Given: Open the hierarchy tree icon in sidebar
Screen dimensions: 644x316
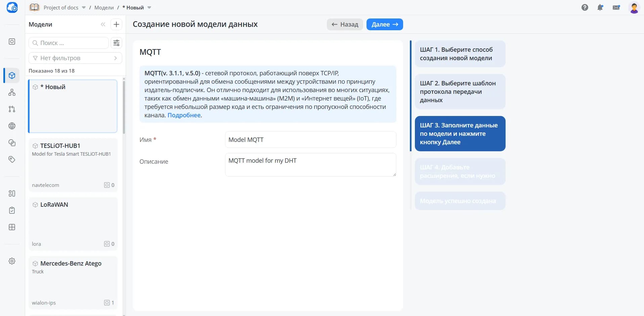Looking at the screenshot, I should (x=12, y=92).
